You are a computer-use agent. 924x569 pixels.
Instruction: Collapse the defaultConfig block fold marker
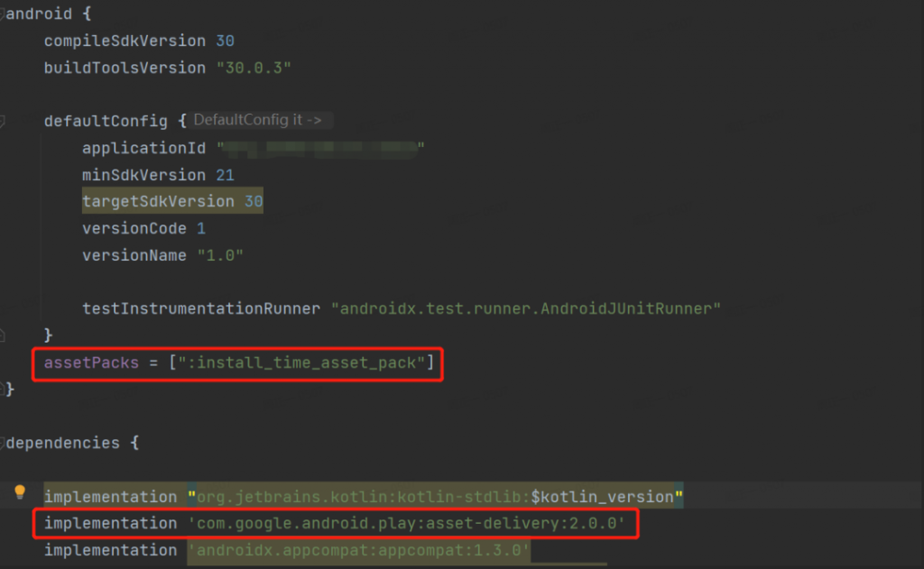tap(2, 122)
